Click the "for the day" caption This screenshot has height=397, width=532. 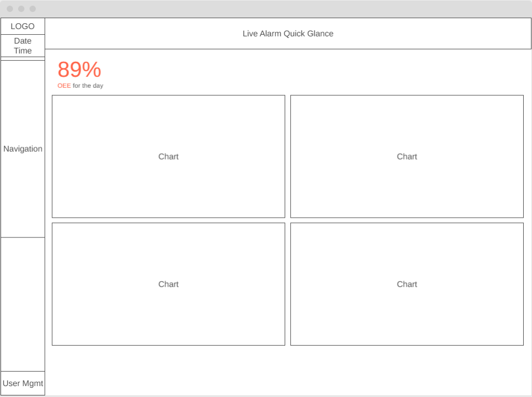(x=88, y=86)
